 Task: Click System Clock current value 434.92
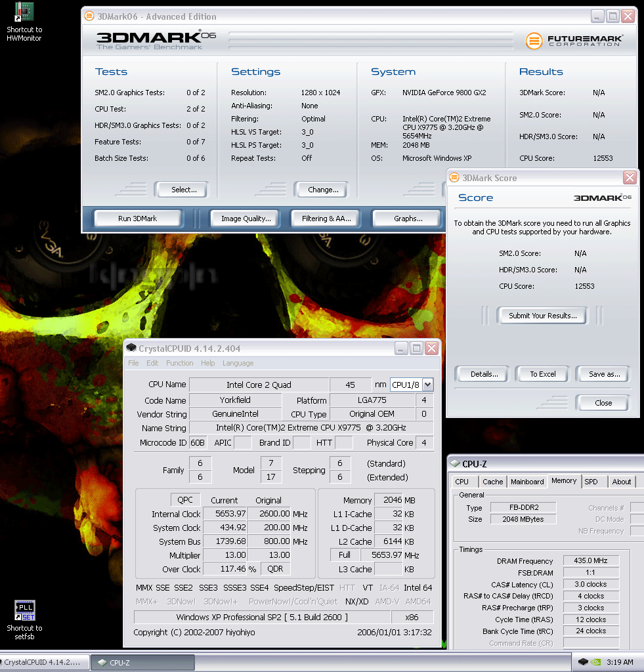225,527
